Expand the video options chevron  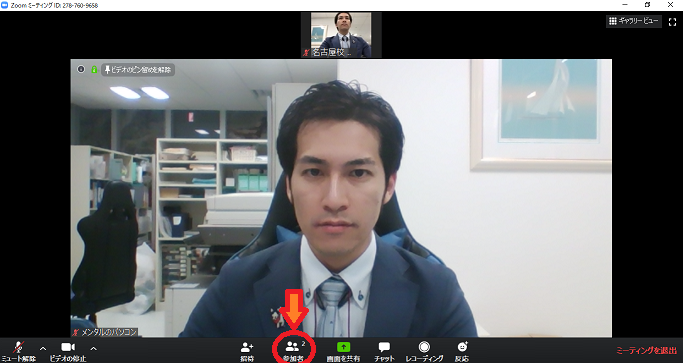(93, 348)
